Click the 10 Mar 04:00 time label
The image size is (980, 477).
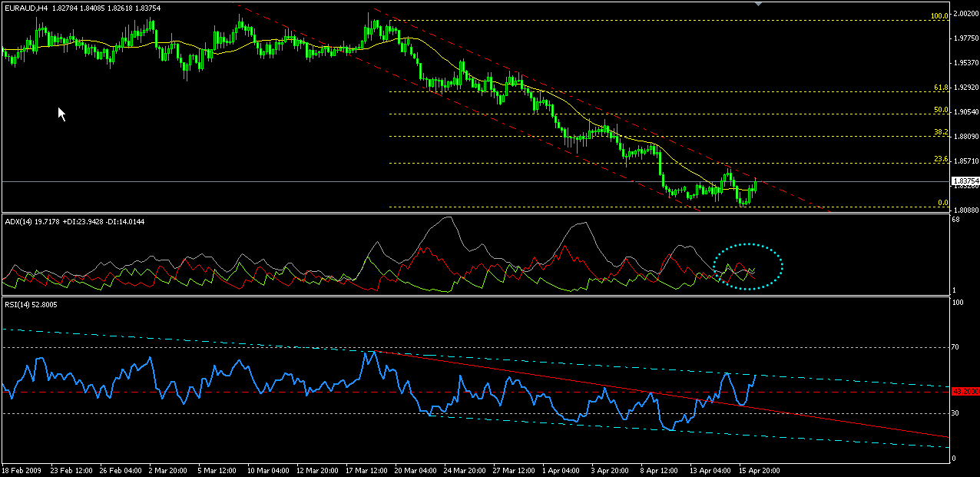[267, 469]
